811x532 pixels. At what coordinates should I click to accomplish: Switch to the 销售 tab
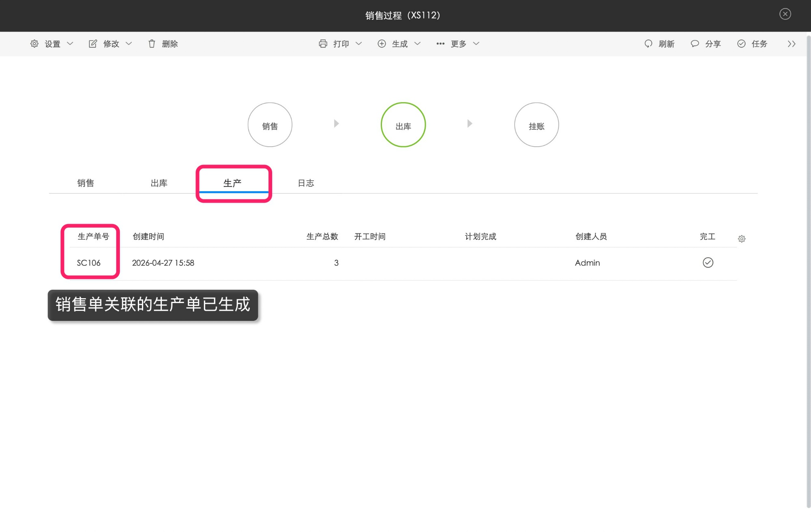pos(86,183)
